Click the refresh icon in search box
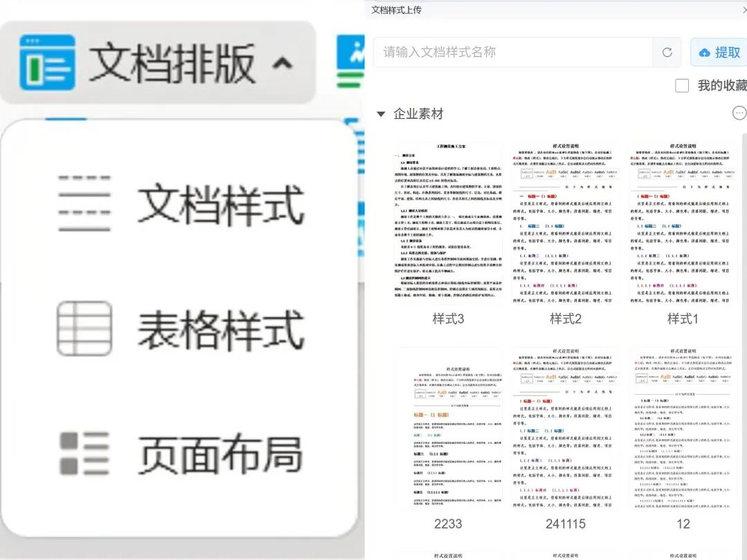The width and height of the screenshot is (747, 560). pyautogui.click(x=667, y=53)
